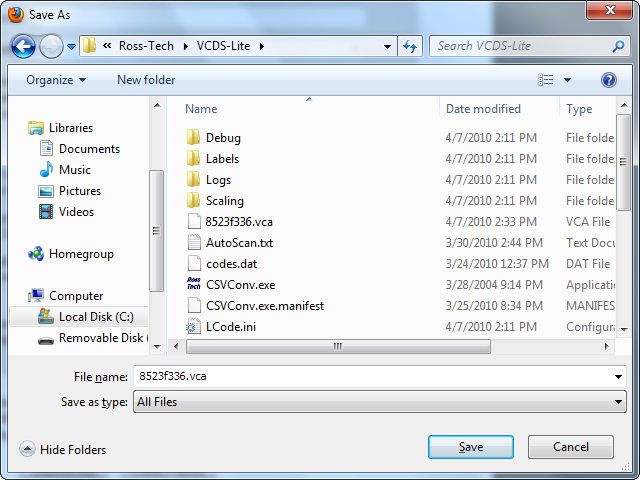Open the File name dropdown arrow
Image resolution: width=640 pixels, height=480 pixels.
click(618, 377)
